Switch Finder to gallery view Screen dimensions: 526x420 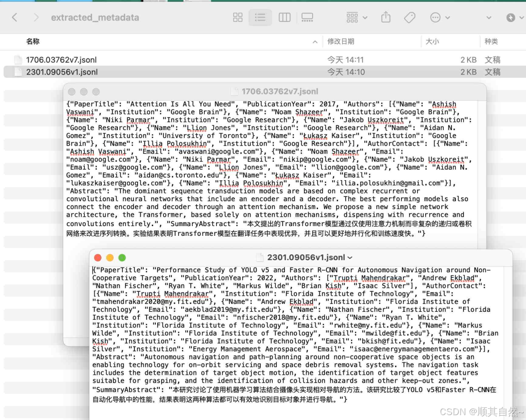click(x=307, y=18)
